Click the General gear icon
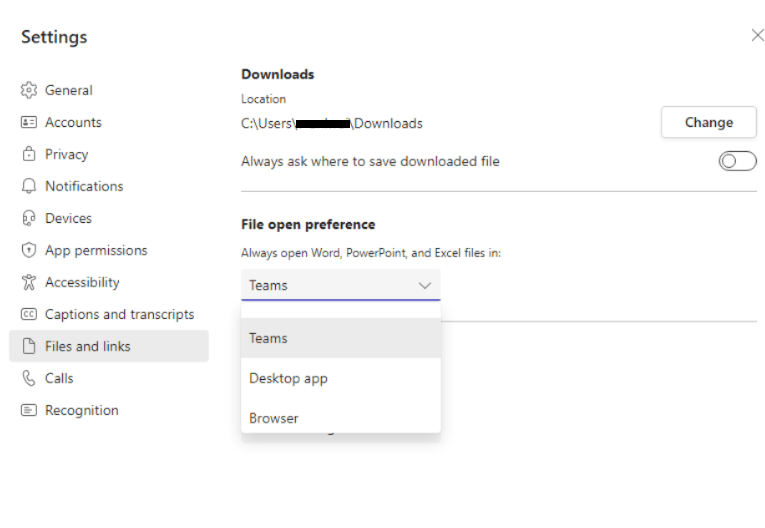 (29, 90)
